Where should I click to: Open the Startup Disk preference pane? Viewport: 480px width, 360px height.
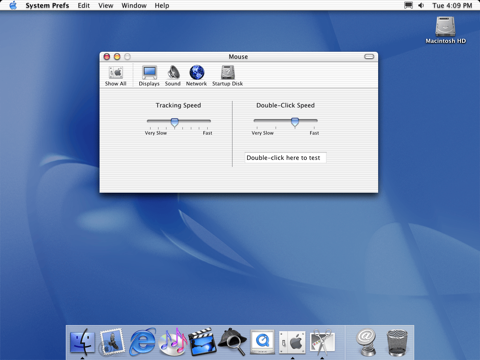pyautogui.click(x=227, y=76)
